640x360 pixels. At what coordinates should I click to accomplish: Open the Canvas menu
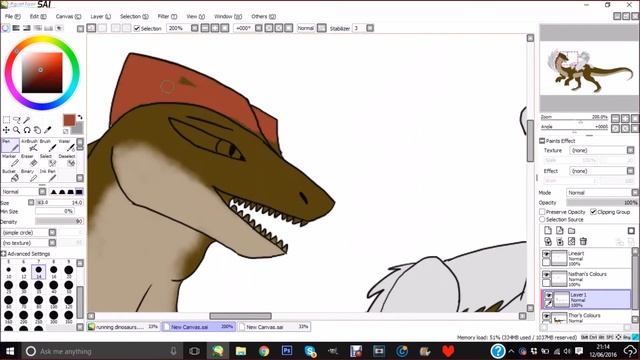point(68,16)
